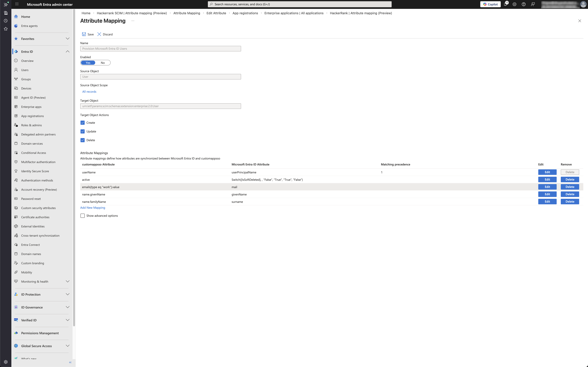Click the Custom branding icon
This screenshot has width=588, height=367.
[x=16, y=263]
